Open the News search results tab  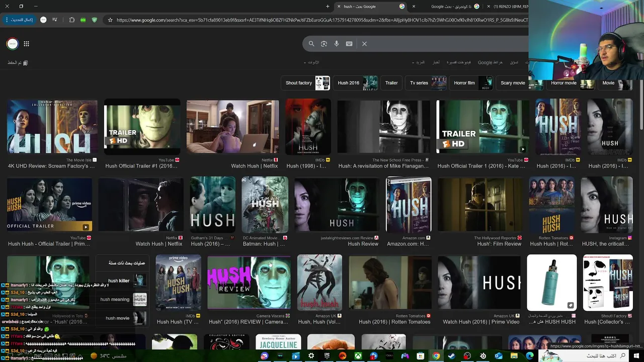(436, 62)
